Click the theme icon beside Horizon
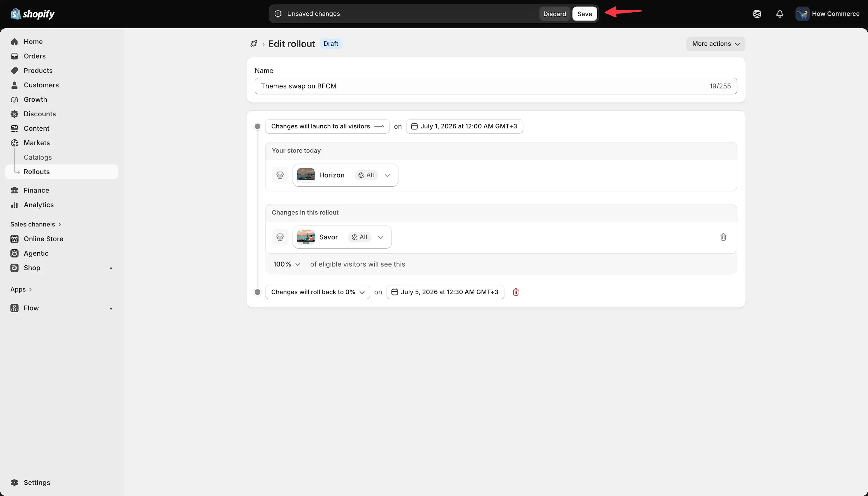 tap(280, 175)
